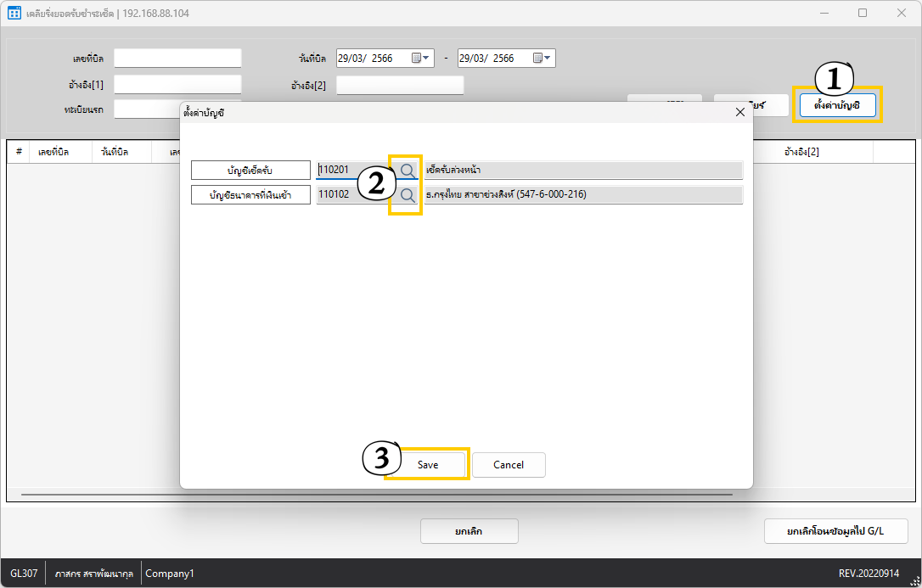Open search for the bank deposit account (110102)

[x=408, y=196]
